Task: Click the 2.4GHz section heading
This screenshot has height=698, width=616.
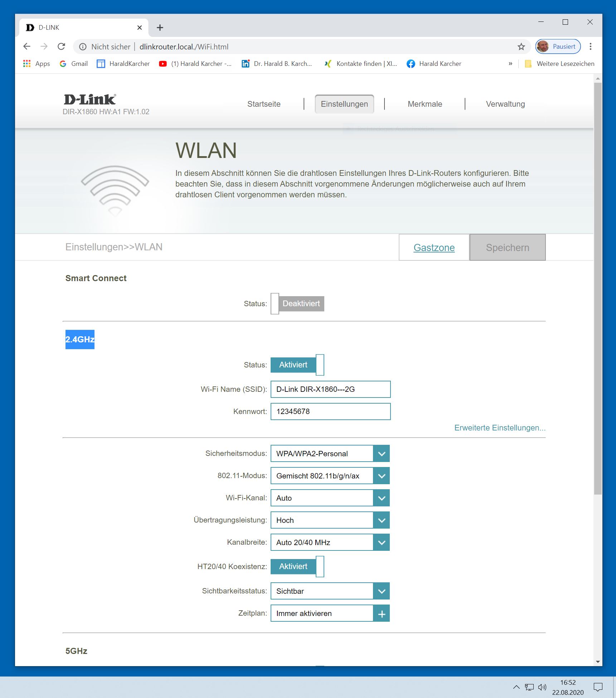Action: coord(80,340)
